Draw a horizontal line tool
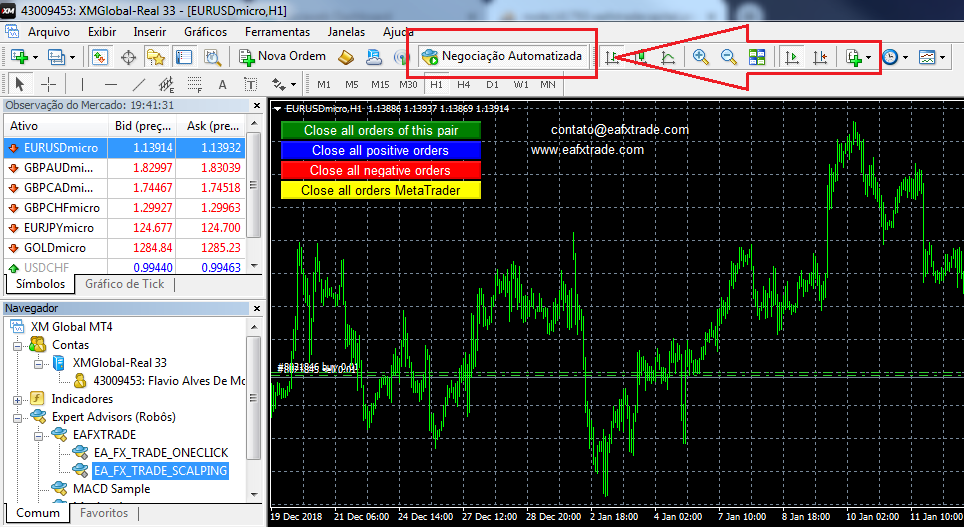964x527 pixels. [111, 85]
